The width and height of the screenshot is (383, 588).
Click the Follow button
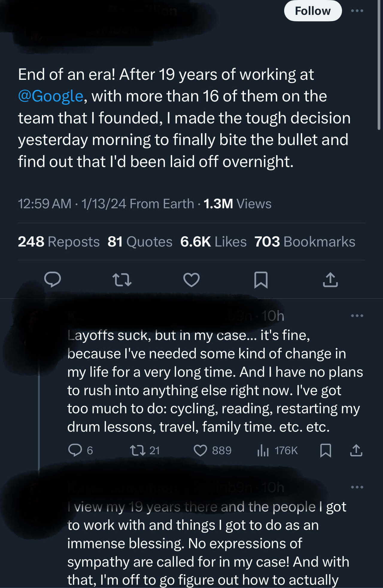(x=313, y=11)
